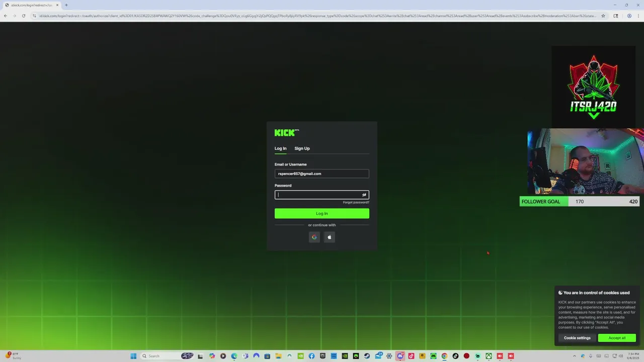Show hidden system tray icons
This screenshot has height=362, width=644.
click(x=575, y=356)
